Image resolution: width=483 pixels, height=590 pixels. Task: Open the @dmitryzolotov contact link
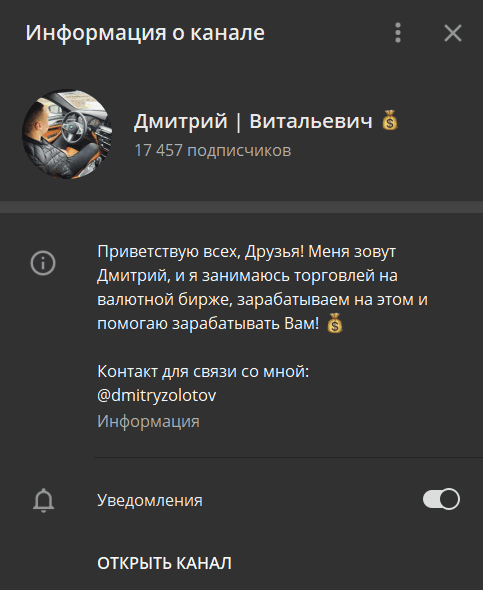[156, 395]
